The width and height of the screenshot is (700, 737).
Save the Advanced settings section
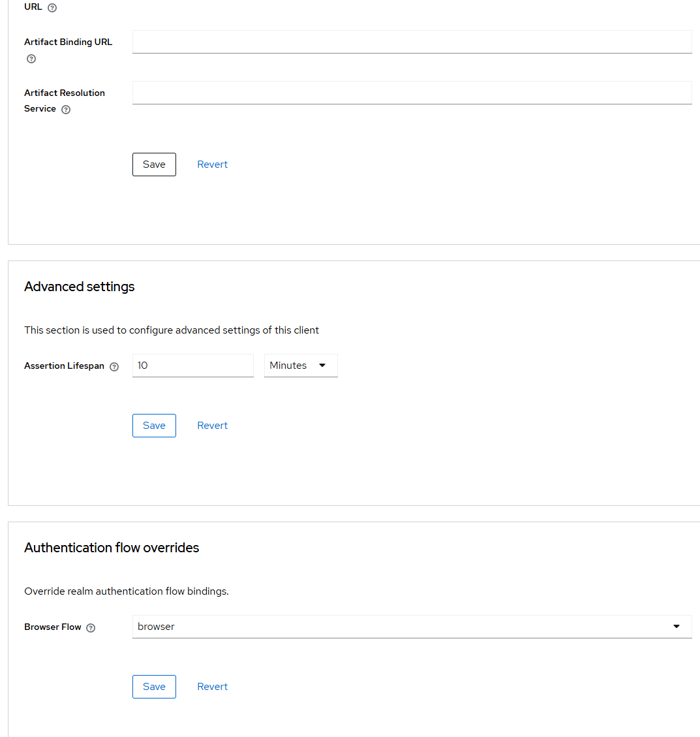tap(154, 426)
